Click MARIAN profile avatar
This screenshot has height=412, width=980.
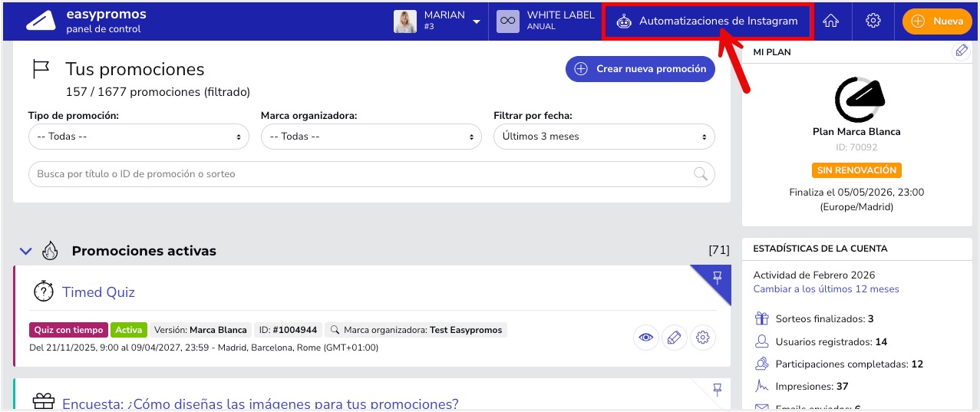(405, 21)
